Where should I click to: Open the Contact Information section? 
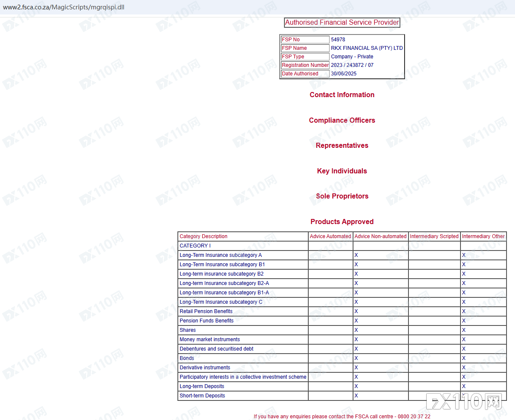(x=342, y=95)
